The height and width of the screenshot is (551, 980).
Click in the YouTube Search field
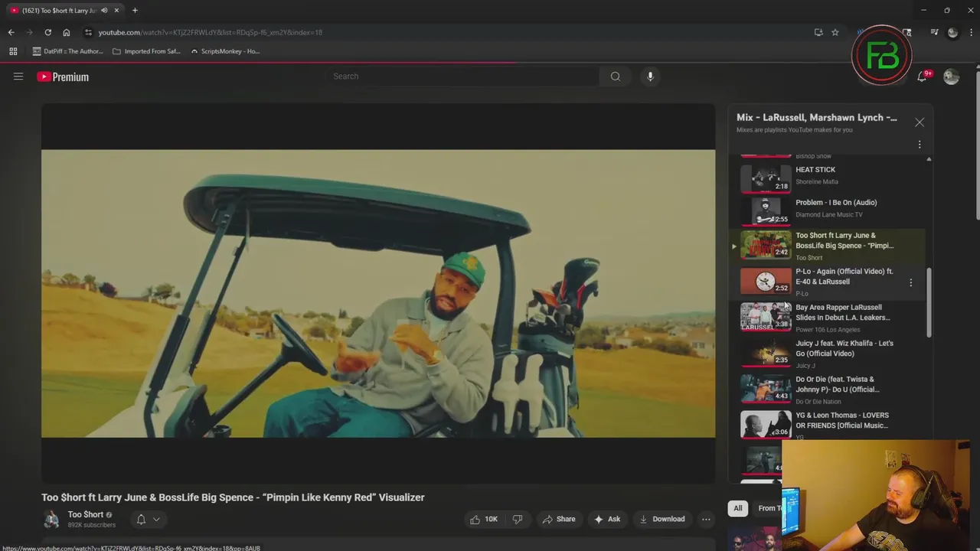[x=463, y=77]
